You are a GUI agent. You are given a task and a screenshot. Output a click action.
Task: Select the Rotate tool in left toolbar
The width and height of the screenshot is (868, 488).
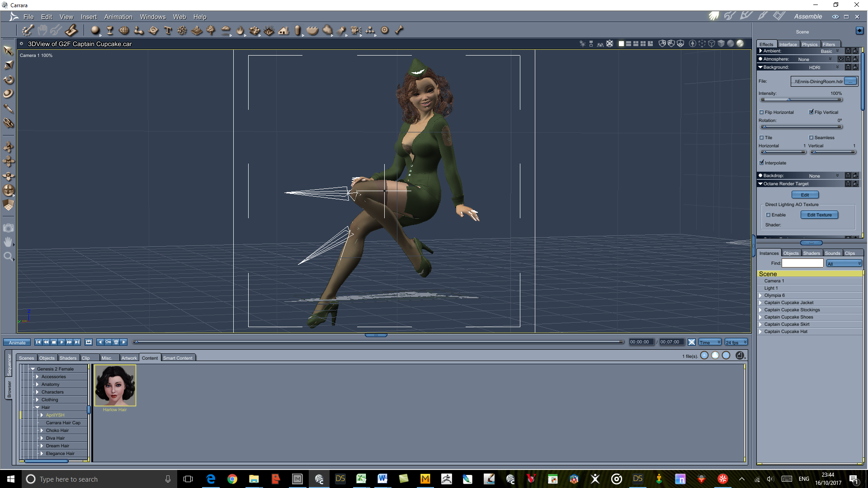point(8,80)
